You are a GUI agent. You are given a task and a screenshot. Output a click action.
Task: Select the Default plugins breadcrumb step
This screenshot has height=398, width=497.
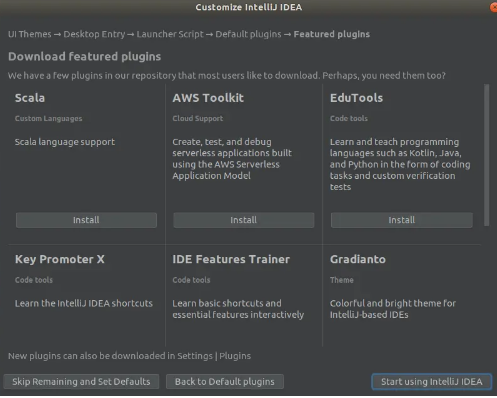pos(248,34)
